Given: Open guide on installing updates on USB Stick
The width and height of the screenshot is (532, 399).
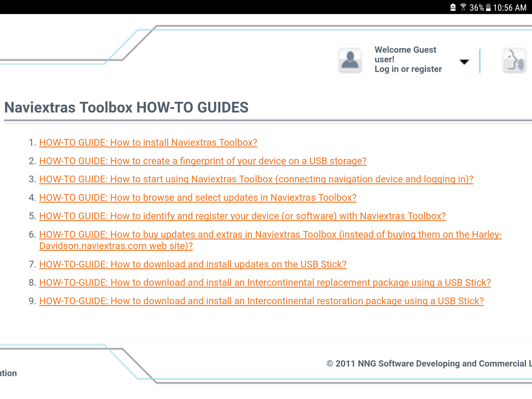Looking at the screenshot, I should pos(193,264).
